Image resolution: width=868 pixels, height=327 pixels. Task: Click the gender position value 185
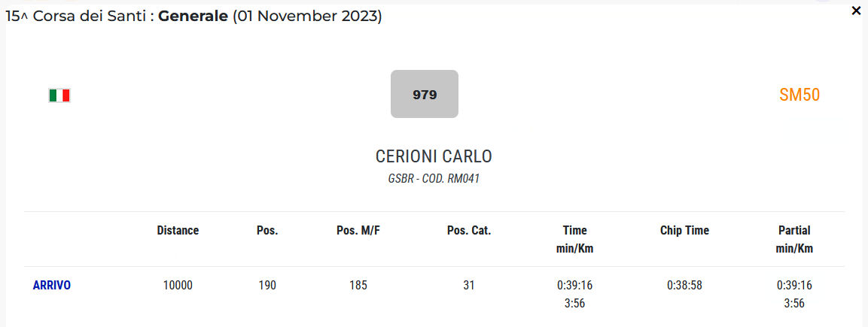(x=358, y=286)
